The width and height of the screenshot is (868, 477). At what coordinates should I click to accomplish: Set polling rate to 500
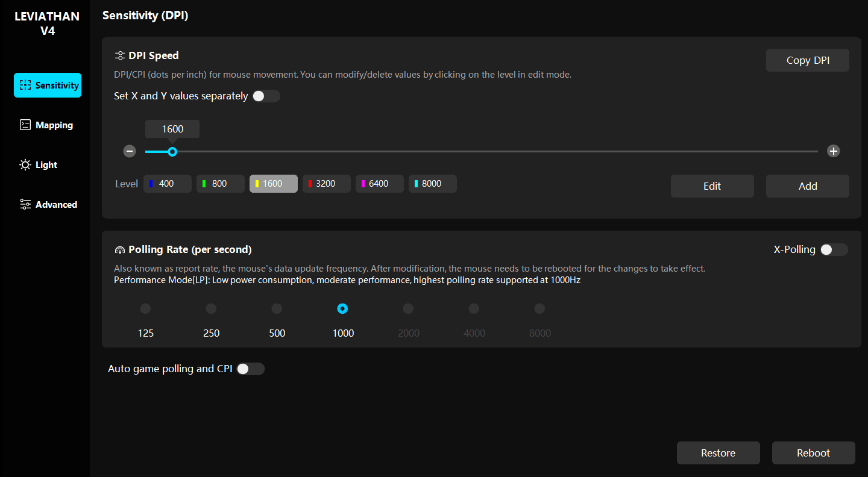pos(277,309)
